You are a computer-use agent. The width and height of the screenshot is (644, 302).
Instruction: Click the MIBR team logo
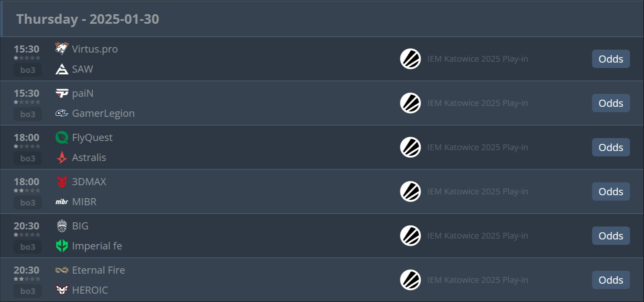[62, 202]
